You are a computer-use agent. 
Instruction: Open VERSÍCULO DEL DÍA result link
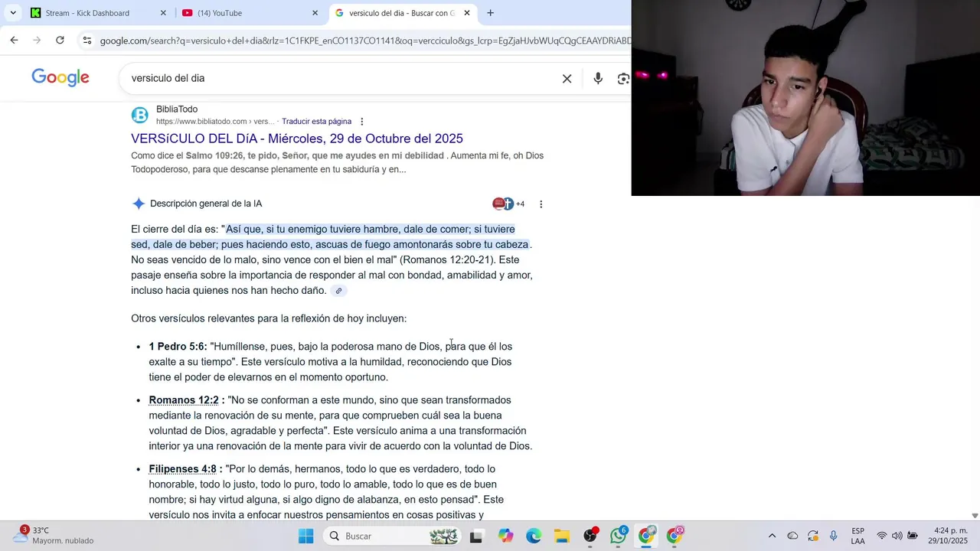297,139
